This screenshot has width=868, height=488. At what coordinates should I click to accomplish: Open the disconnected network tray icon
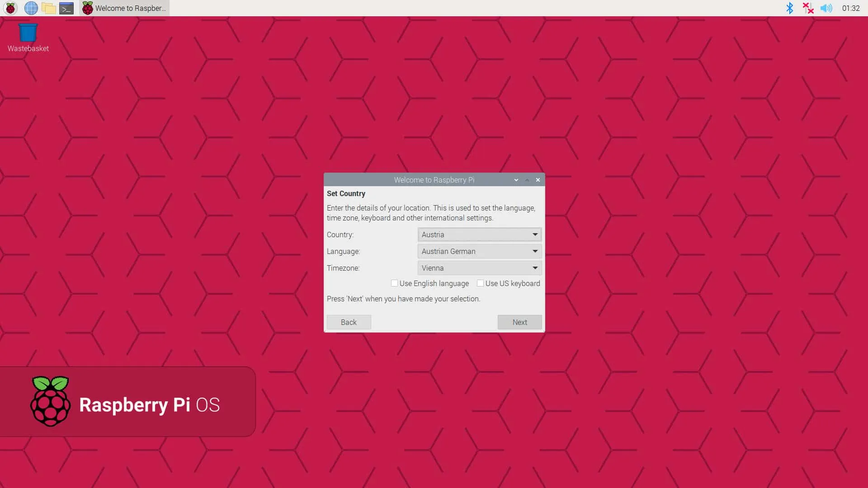tap(808, 8)
